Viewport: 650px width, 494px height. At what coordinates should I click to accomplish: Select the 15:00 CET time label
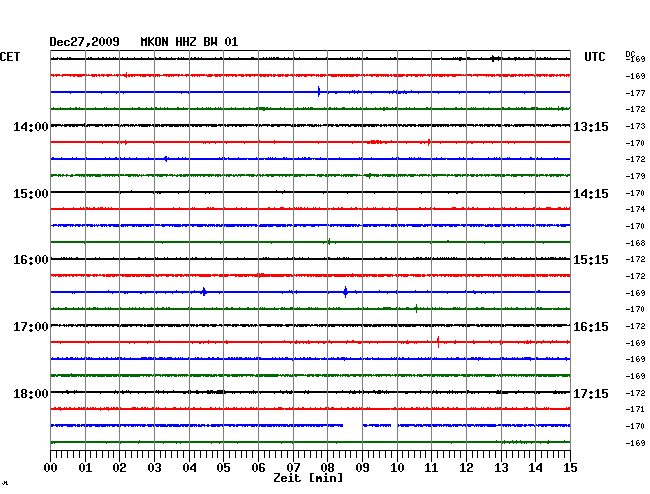31,194
